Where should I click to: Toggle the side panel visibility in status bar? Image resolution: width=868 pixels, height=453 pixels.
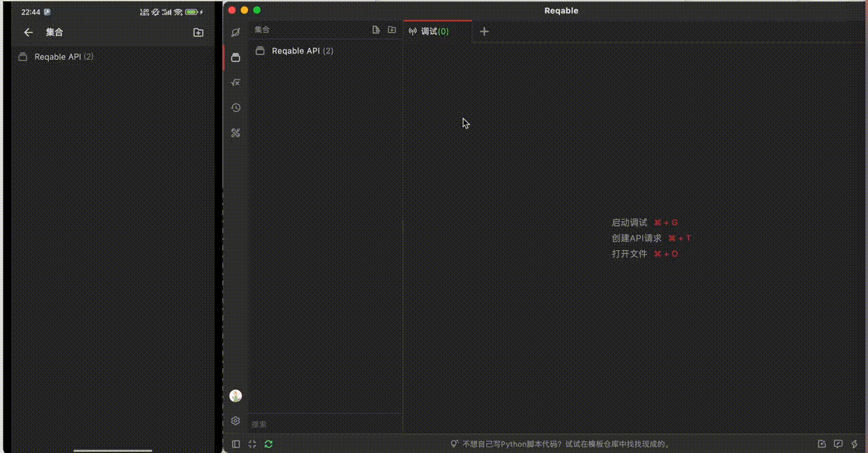click(x=235, y=444)
